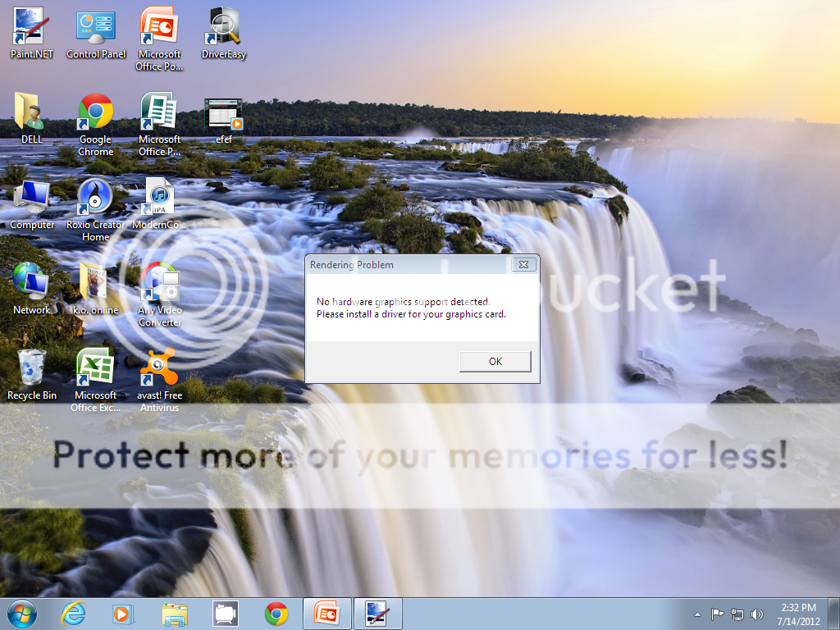Select the DELL user folder icon

[31, 113]
